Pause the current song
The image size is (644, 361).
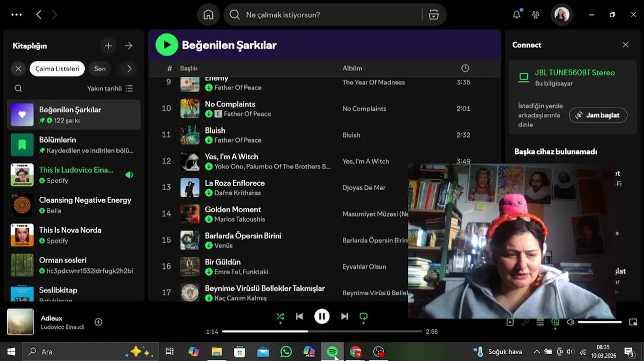tap(322, 316)
